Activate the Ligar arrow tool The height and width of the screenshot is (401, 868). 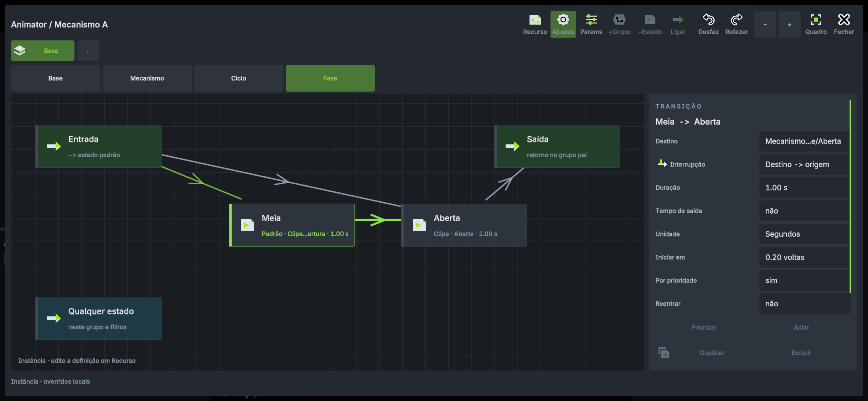(x=678, y=24)
